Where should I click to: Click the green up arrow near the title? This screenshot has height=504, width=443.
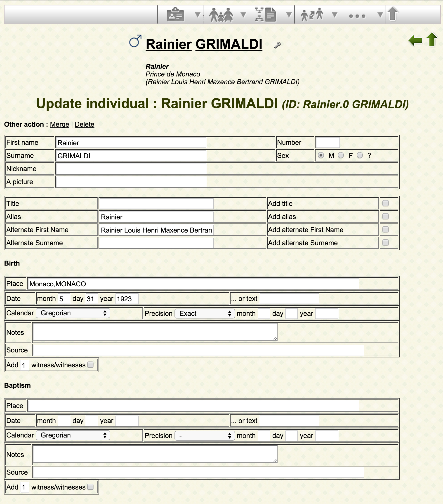coord(432,39)
